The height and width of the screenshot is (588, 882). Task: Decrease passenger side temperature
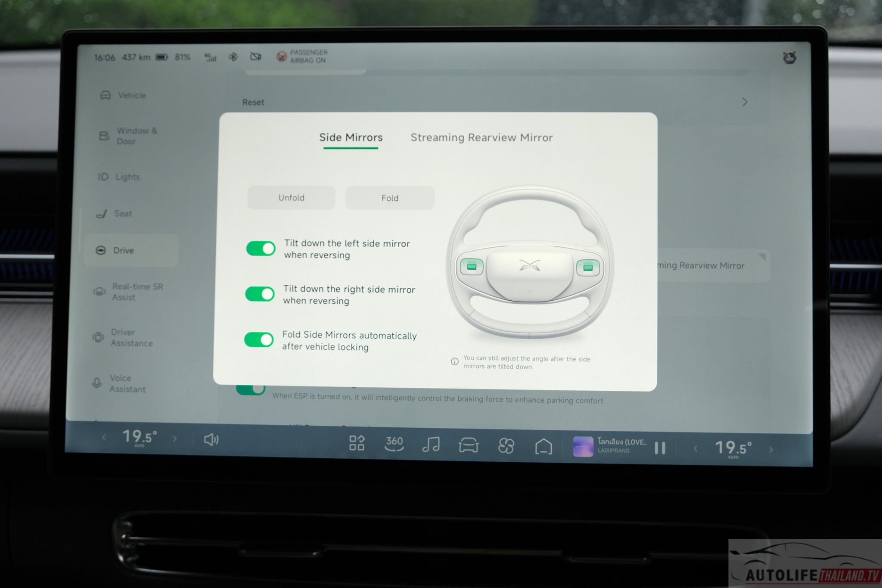tap(696, 448)
